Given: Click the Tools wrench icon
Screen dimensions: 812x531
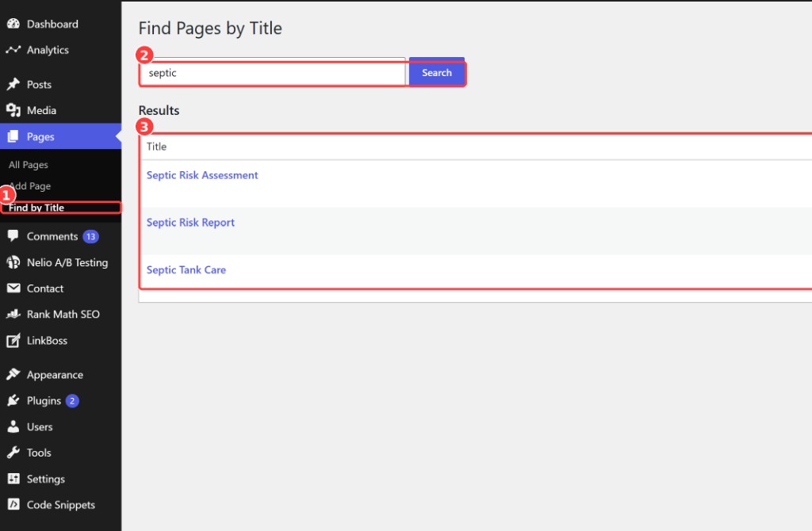Looking at the screenshot, I should point(13,453).
